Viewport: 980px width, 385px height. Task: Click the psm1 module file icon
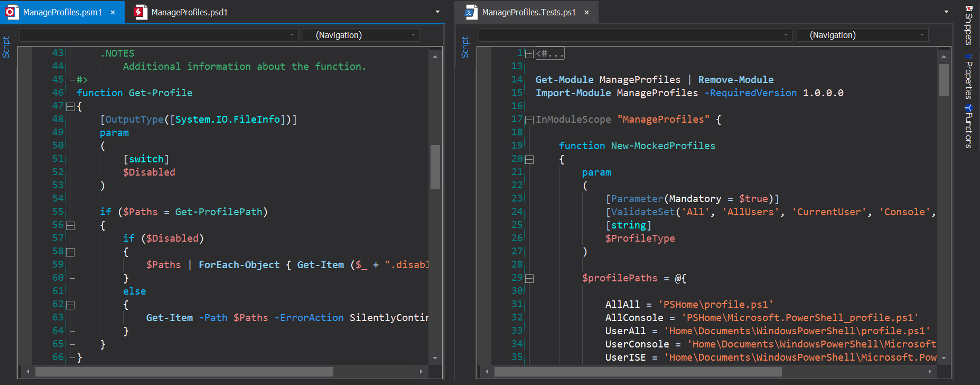tap(11, 12)
